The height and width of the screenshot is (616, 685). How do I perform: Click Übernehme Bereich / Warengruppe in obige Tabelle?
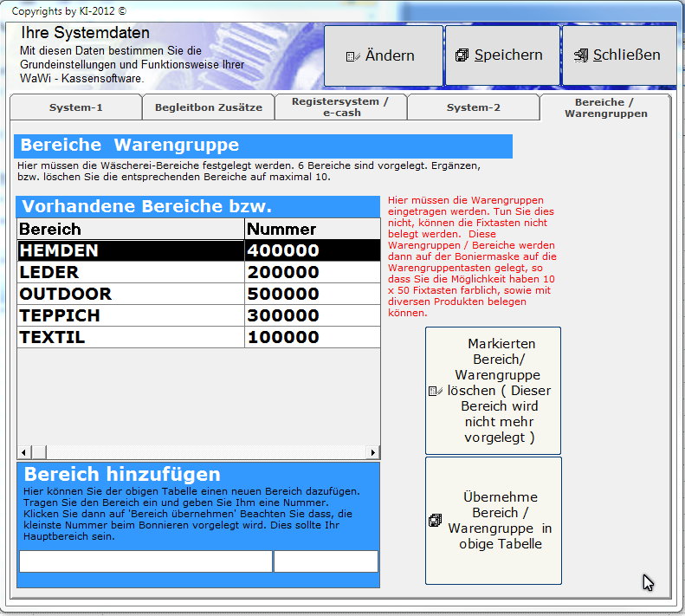pyautogui.click(x=494, y=520)
